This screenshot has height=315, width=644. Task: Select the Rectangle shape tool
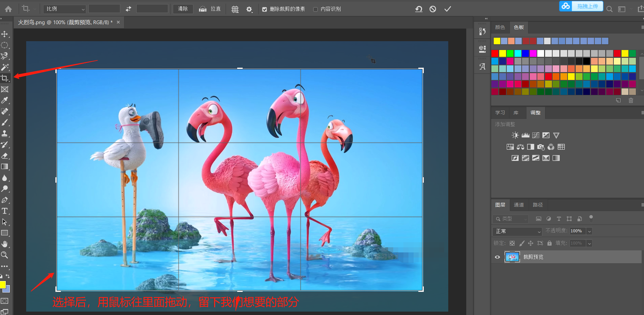5,233
